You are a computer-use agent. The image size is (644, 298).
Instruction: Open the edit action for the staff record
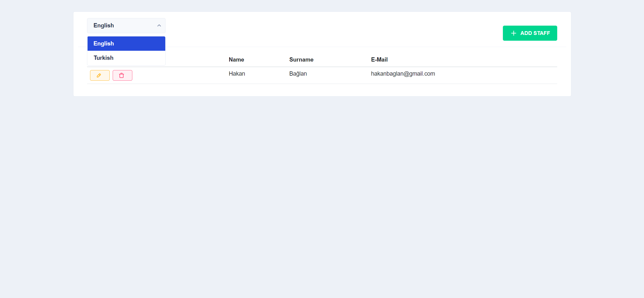coord(100,75)
